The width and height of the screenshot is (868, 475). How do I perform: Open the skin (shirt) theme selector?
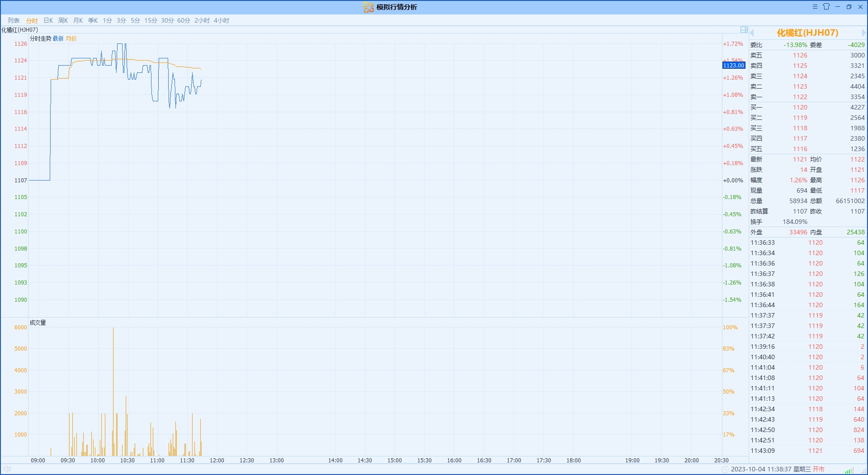tap(826, 7)
